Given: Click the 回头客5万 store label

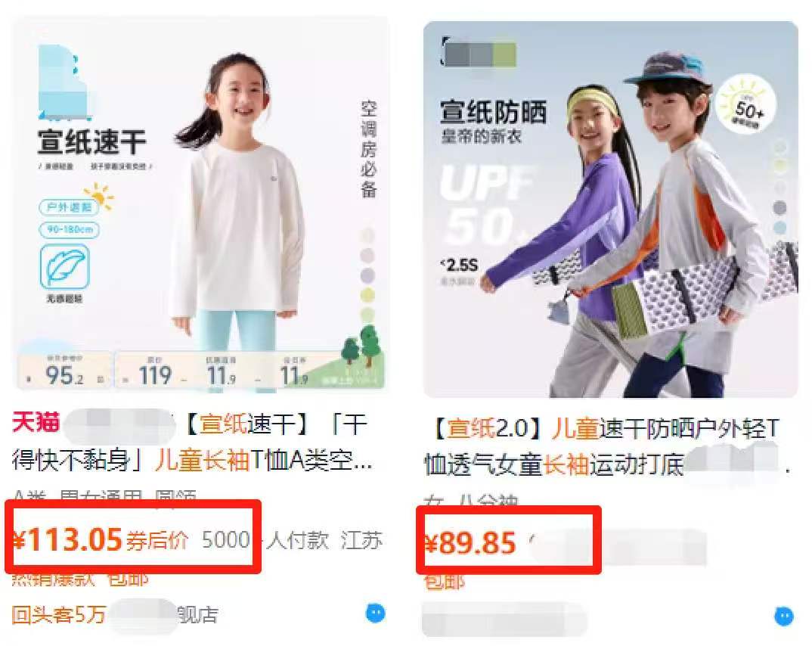Looking at the screenshot, I should [x=58, y=615].
